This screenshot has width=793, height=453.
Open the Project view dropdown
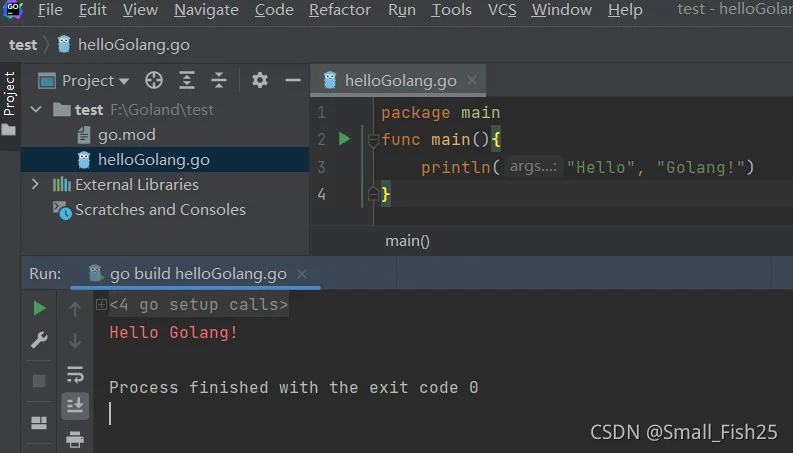pos(84,80)
